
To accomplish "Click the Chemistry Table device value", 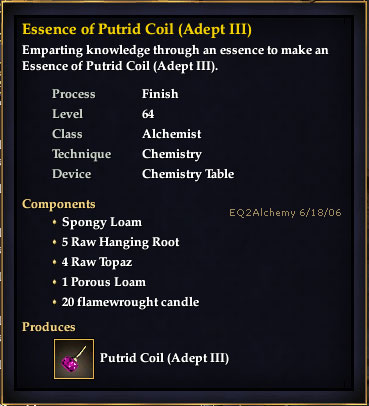I will [x=188, y=174].
